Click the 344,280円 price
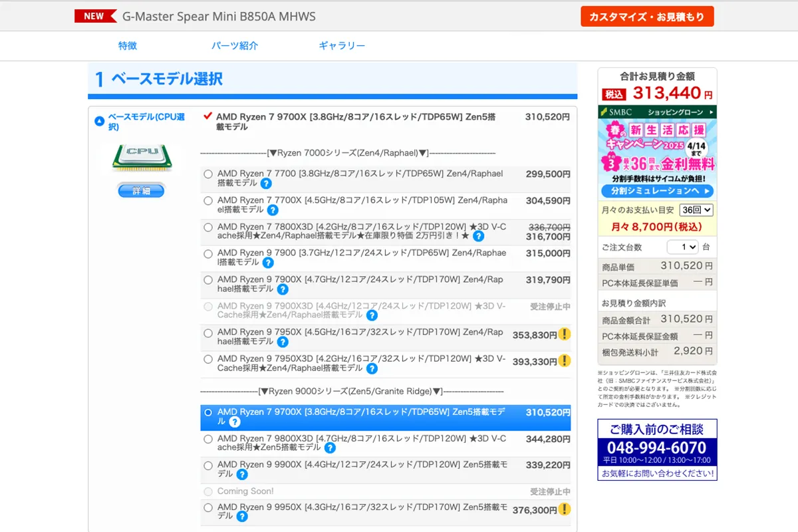Viewport: 798px width, 532px height. 548,439
